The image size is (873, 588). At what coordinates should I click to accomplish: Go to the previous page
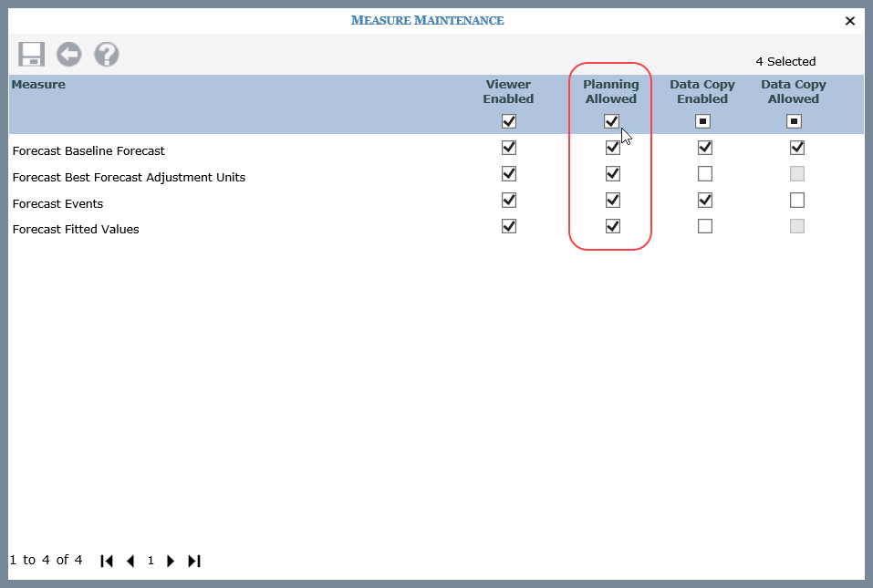point(130,561)
